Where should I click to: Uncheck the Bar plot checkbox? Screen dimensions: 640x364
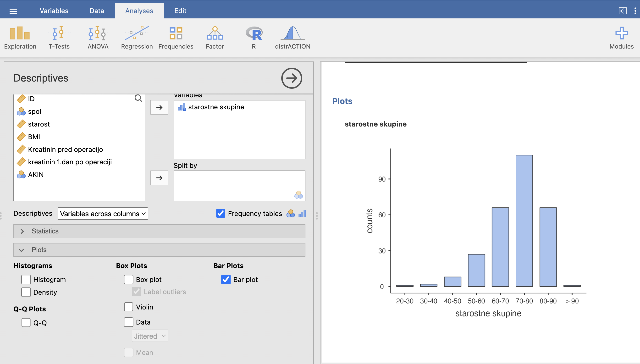pos(226,280)
